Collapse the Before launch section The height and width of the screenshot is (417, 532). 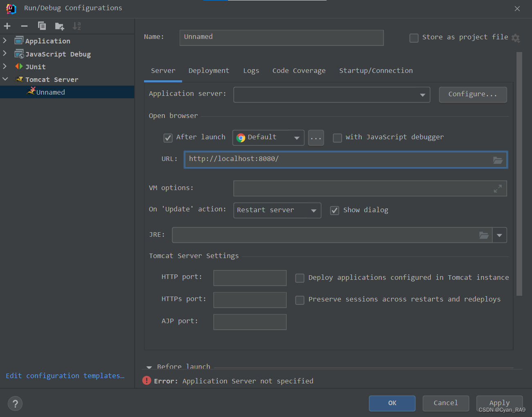(149, 367)
